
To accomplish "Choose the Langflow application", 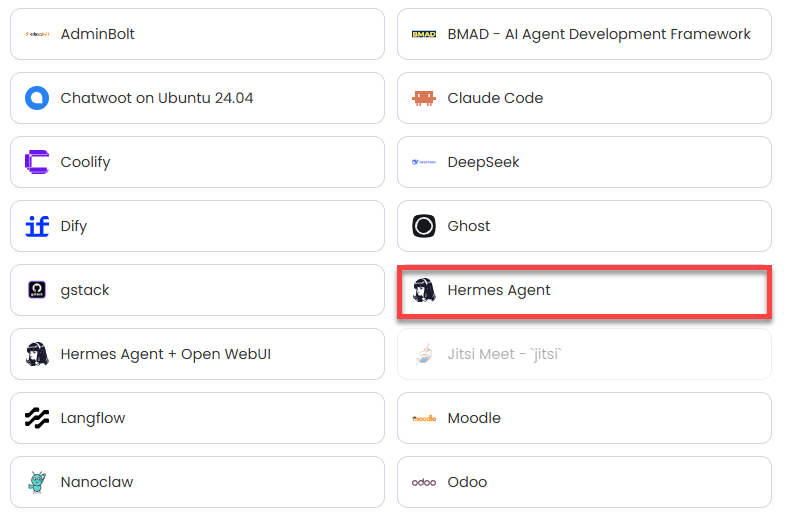I will (198, 418).
